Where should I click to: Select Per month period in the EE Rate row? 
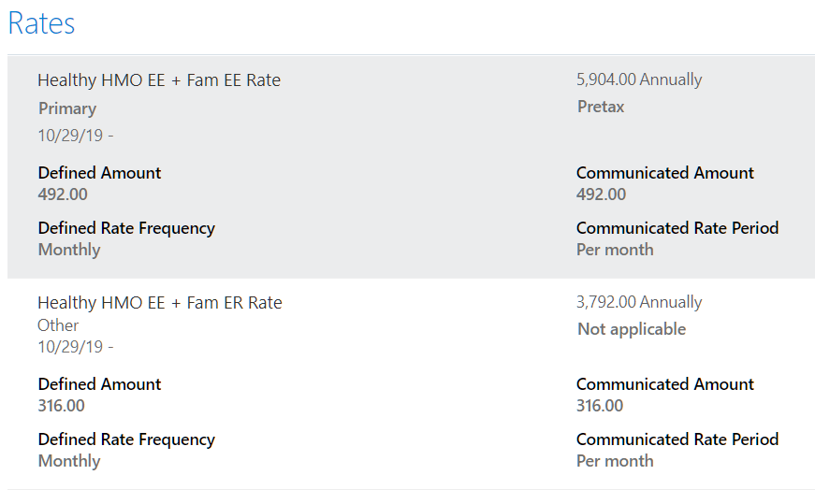615,250
